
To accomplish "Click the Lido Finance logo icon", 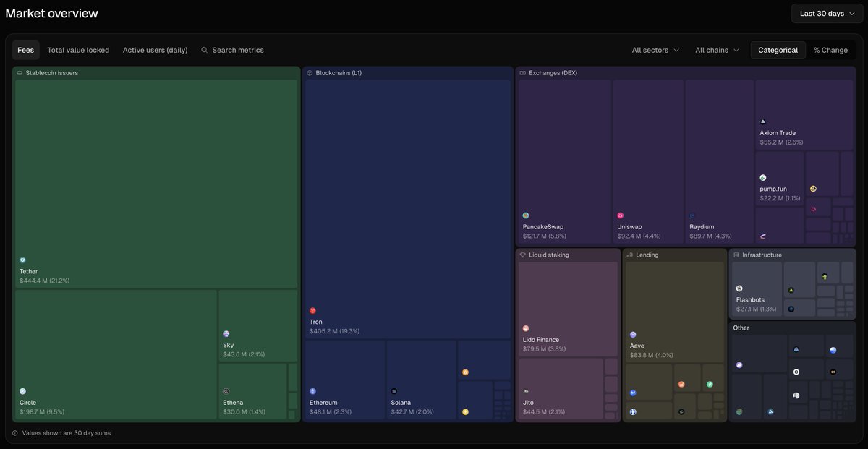I will point(526,328).
